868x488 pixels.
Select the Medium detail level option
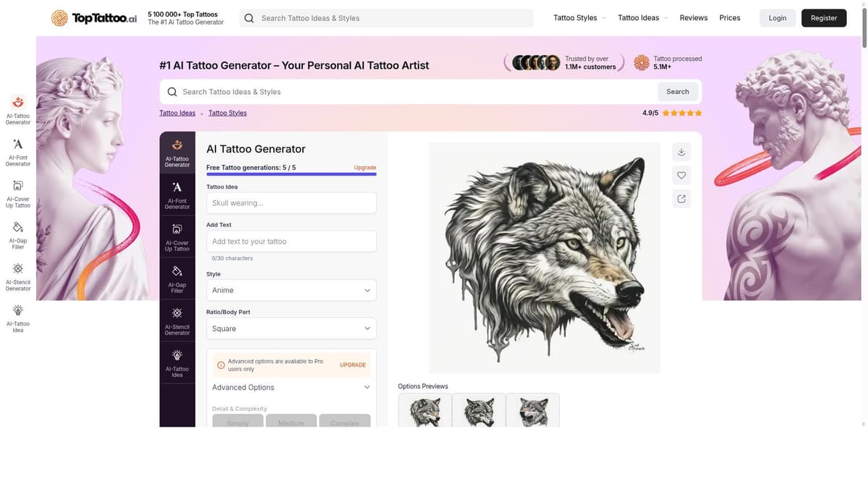(x=291, y=421)
